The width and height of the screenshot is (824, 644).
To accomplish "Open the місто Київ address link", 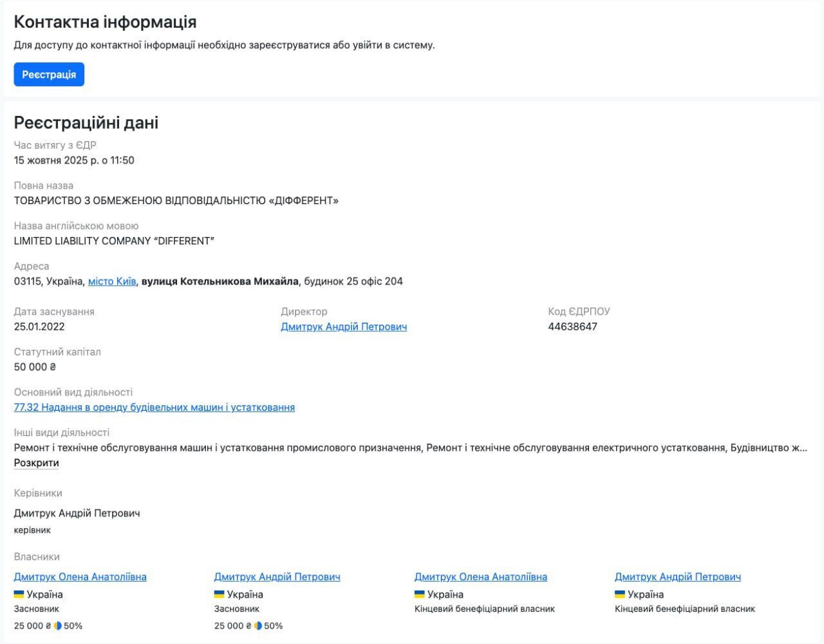I will pos(112,281).
